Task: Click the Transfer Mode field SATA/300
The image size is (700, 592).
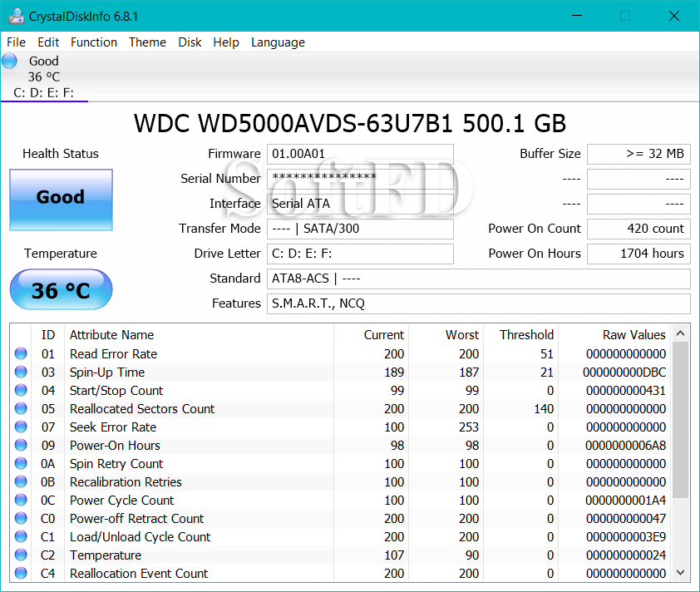Action: coord(360,229)
